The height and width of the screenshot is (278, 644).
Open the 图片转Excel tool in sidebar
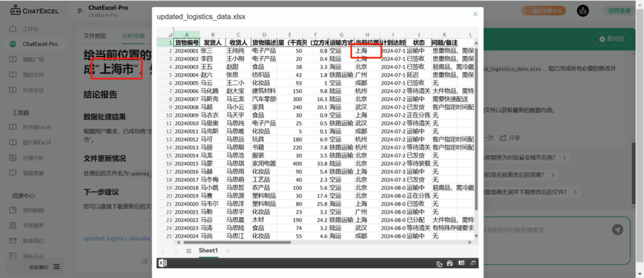click(36, 142)
